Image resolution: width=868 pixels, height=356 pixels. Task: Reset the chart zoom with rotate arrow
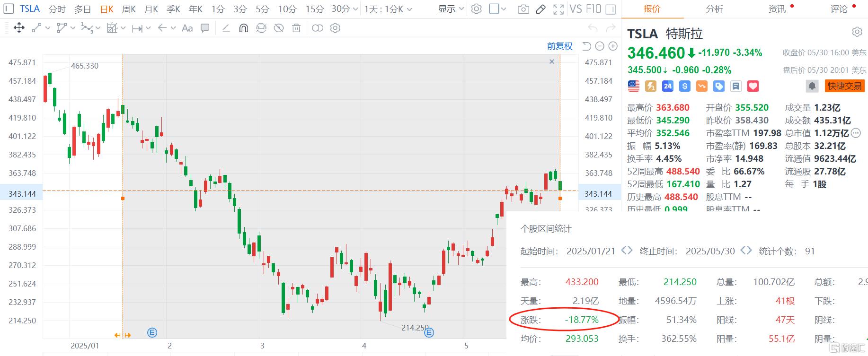click(586, 46)
